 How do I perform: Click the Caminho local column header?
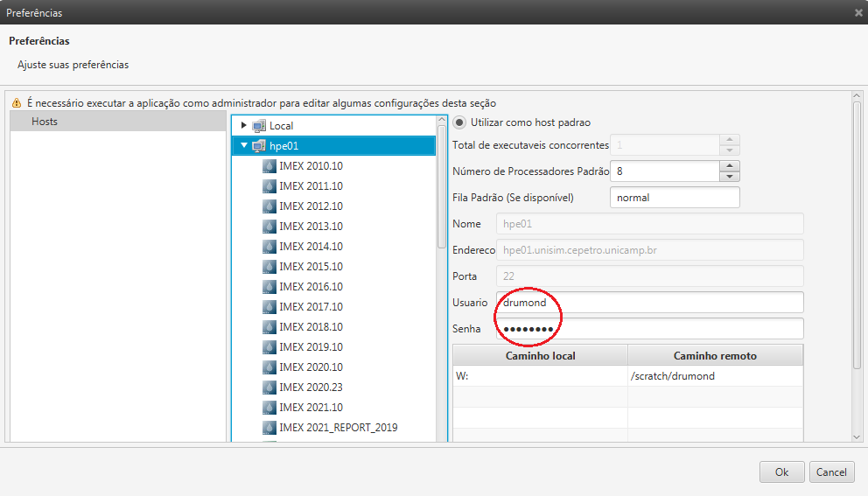(540, 355)
